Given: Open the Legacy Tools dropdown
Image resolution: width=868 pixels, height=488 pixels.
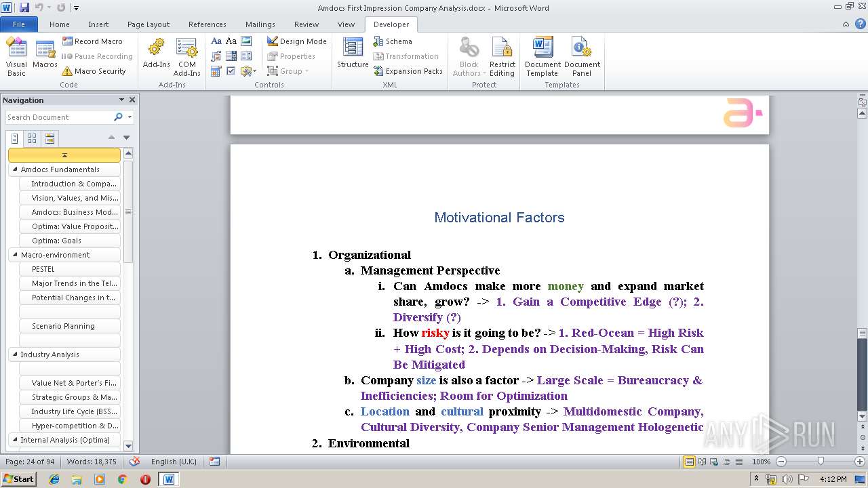Looking at the screenshot, I should coord(248,71).
